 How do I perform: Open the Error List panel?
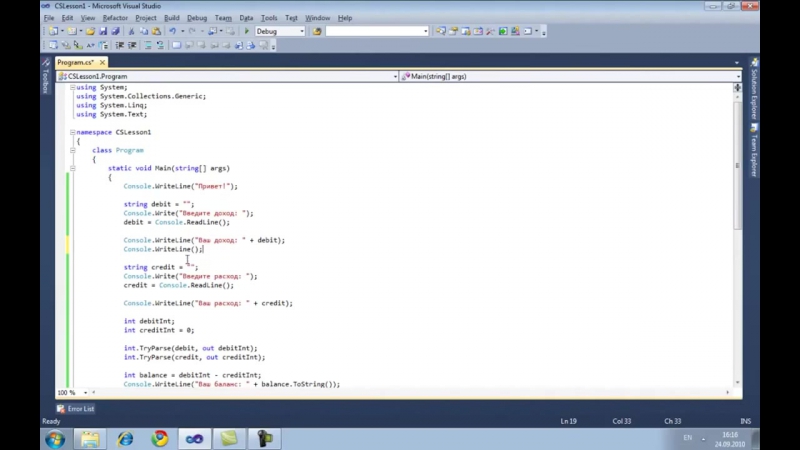[76, 408]
